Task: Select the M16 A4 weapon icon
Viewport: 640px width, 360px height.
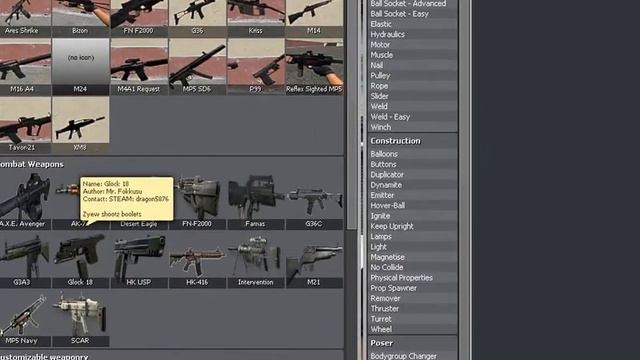Action: click(x=24, y=67)
